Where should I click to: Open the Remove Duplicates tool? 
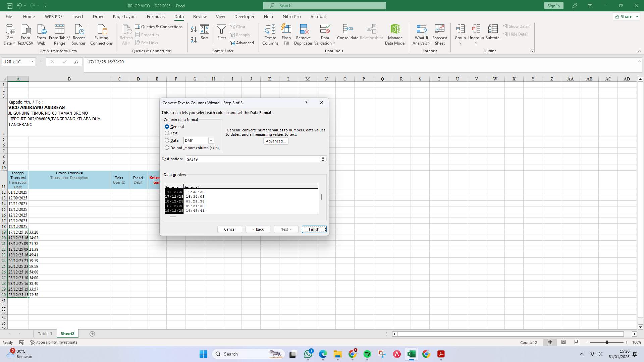point(303,34)
